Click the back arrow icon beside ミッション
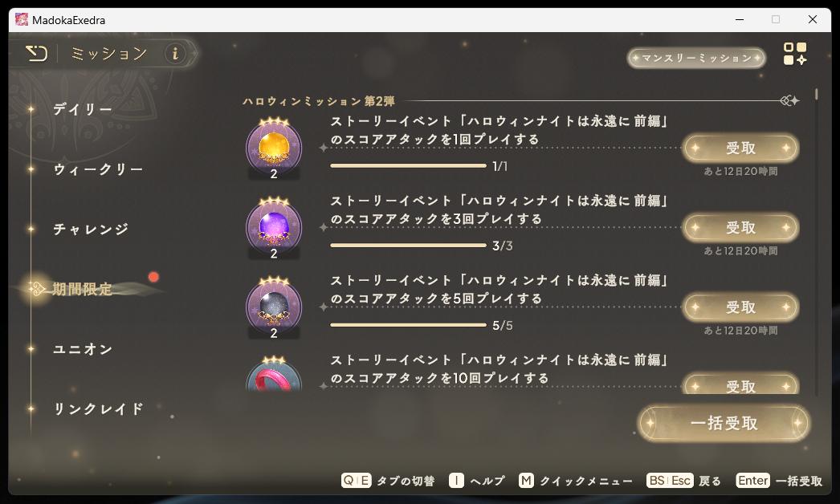Screen dimensions: 840x504 click(x=36, y=53)
